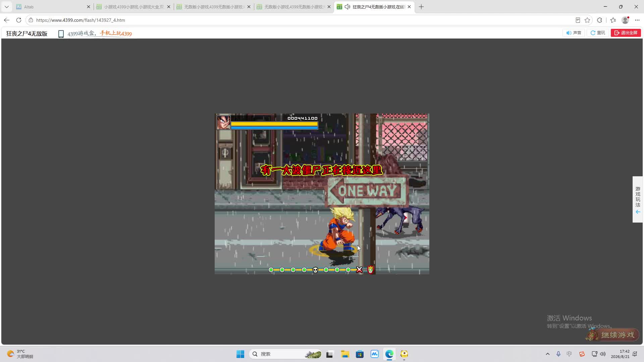Open immersive reader view icon
The width and height of the screenshot is (644, 362).
pyautogui.click(x=578, y=20)
